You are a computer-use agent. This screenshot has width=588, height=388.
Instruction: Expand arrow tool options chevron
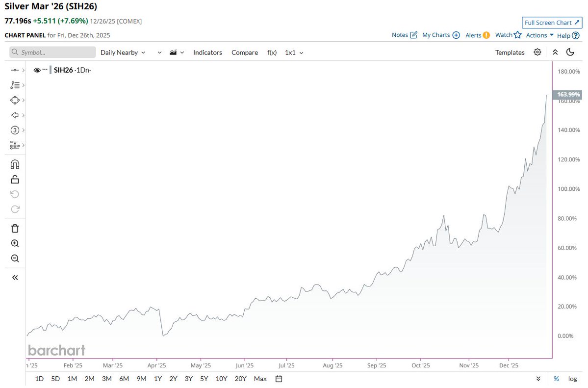click(23, 115)
